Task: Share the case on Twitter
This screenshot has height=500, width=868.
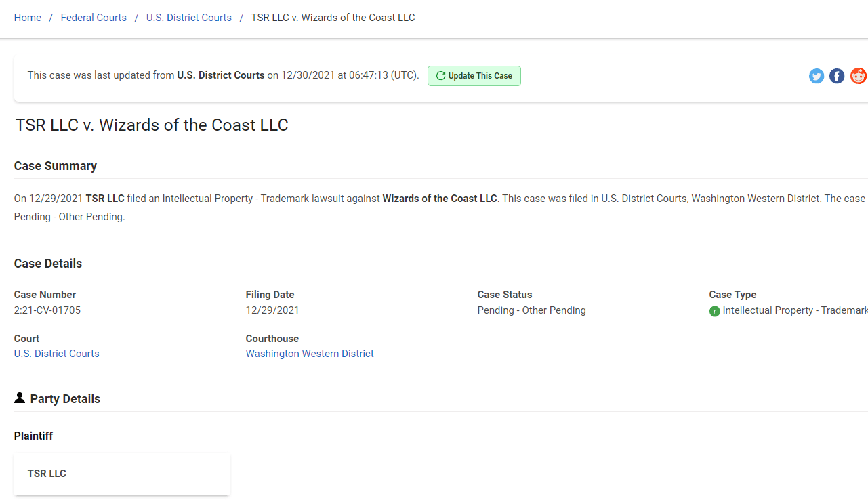Action: pos(817,76)
